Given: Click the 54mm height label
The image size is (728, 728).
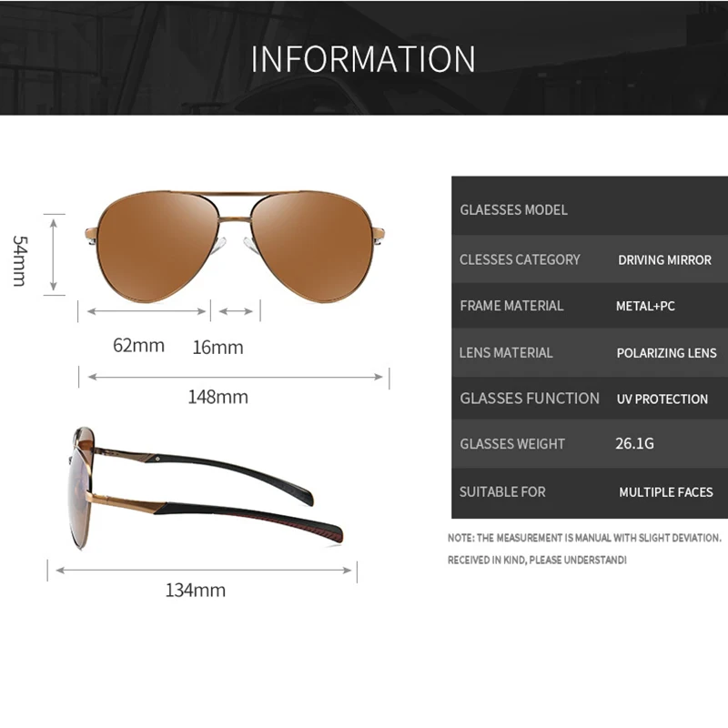Looking at the screenshot, I should click(x=20, y=260).
